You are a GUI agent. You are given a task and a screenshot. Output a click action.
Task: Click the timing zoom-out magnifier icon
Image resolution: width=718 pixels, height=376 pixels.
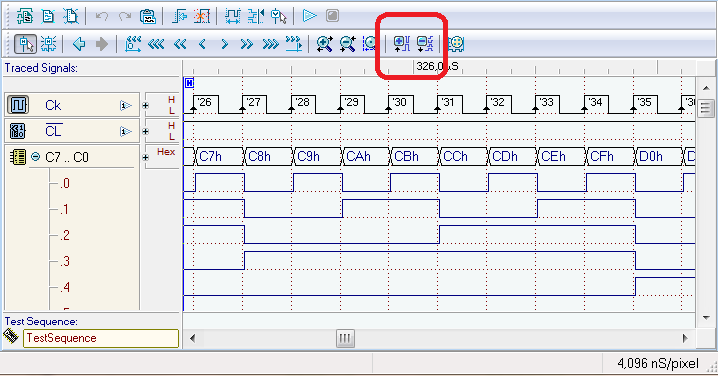coord(348,44)
